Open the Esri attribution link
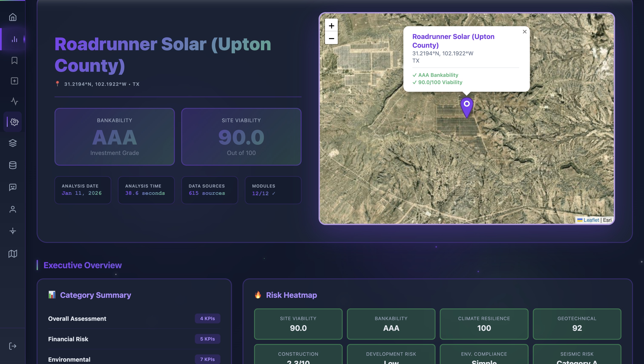 click(x=607, y=220)
